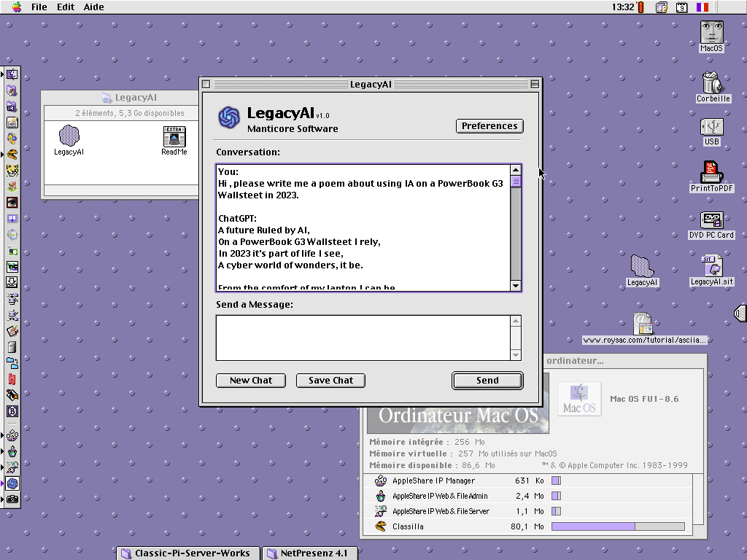This screenshot has width=747, height=560.
Task: Click the Finder icon atop the left strip
Action: click(x=12, y=74)
